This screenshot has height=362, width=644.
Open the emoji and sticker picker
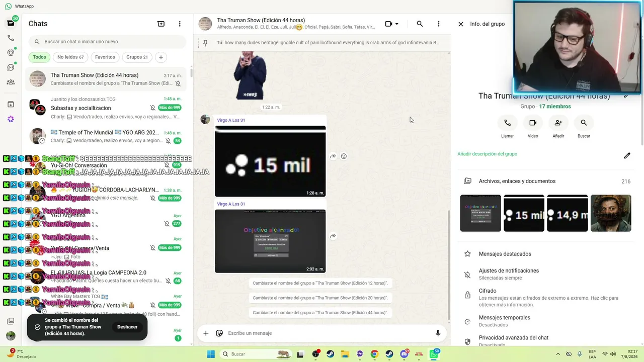click(219, 333)
